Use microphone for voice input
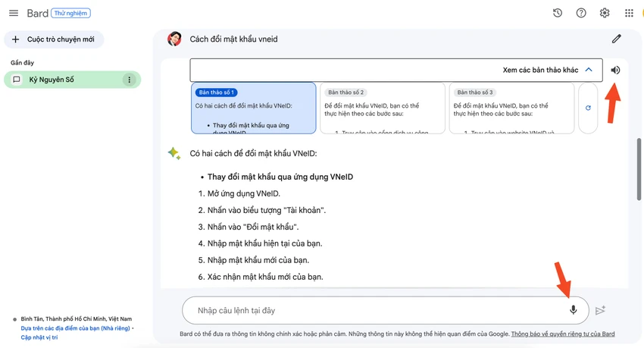This screenshot has height=348, width=644. click(574, 310)
